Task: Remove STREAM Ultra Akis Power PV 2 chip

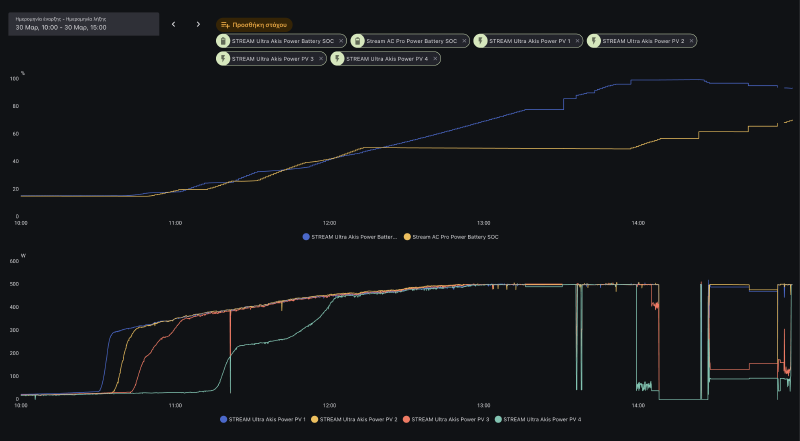Action: click(691, 41)
